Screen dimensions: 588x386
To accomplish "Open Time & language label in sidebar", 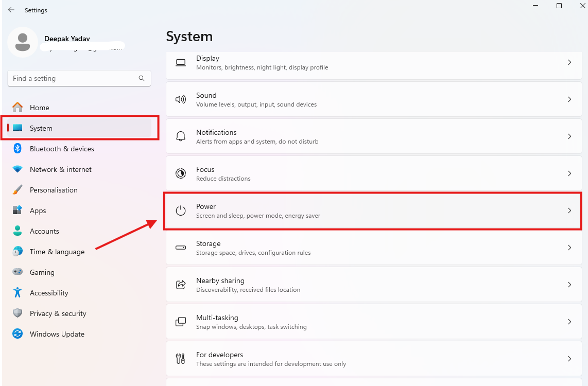I will (x=57, y=252).
